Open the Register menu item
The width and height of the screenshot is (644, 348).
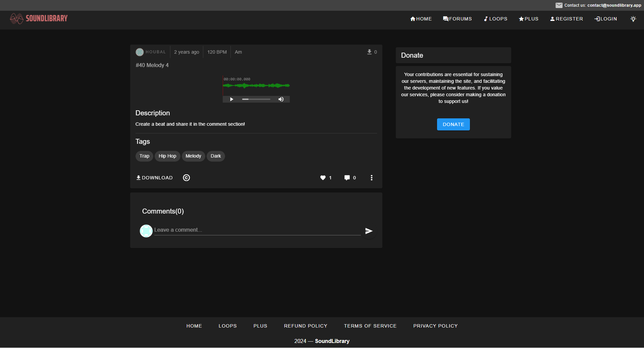567,19
